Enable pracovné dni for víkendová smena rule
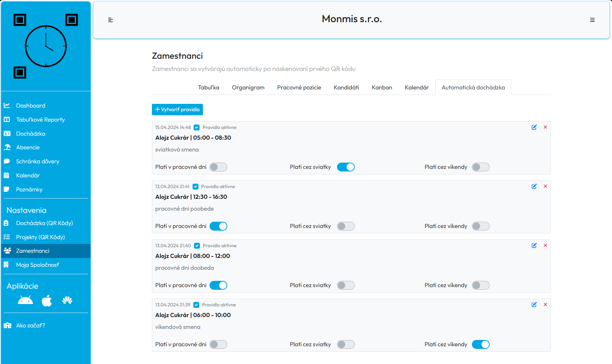Viewport: 612px width, 364px height. 218,344
